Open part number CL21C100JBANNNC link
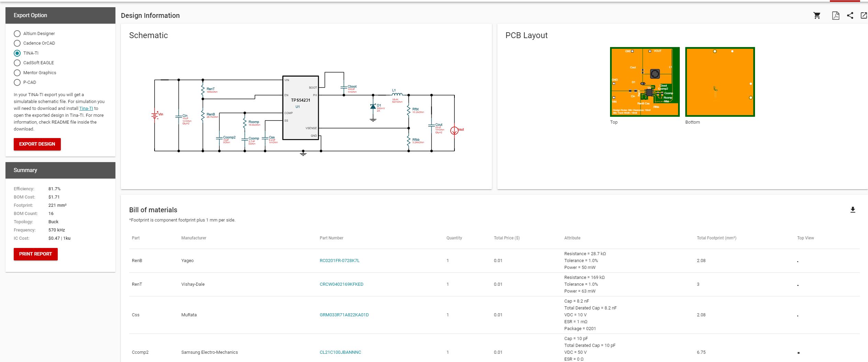The width and height of the screenshot is (868, 362). [340, 352]
